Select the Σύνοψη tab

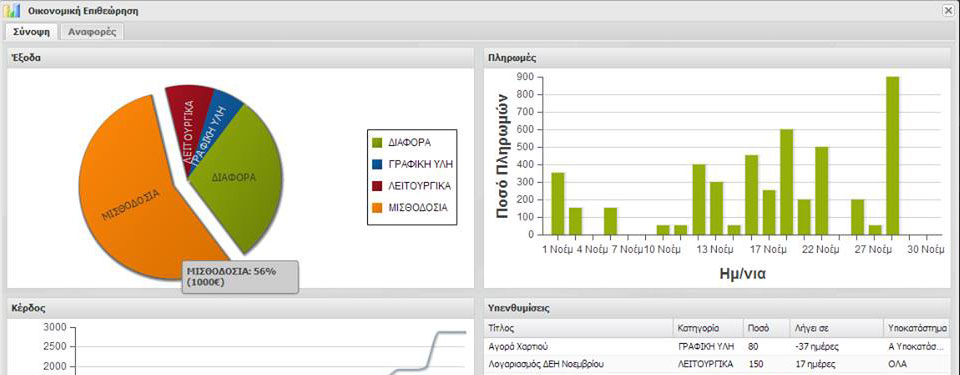pyautogui.click(x=31, y=32)
